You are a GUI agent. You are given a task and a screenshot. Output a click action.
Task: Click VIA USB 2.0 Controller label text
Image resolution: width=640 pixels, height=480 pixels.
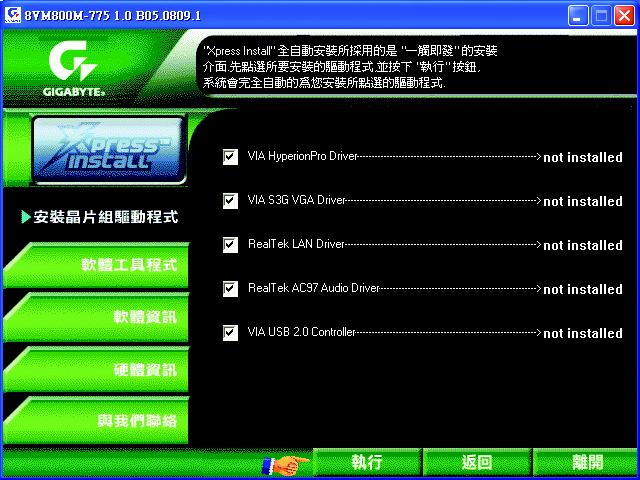[x=302, y=332]
